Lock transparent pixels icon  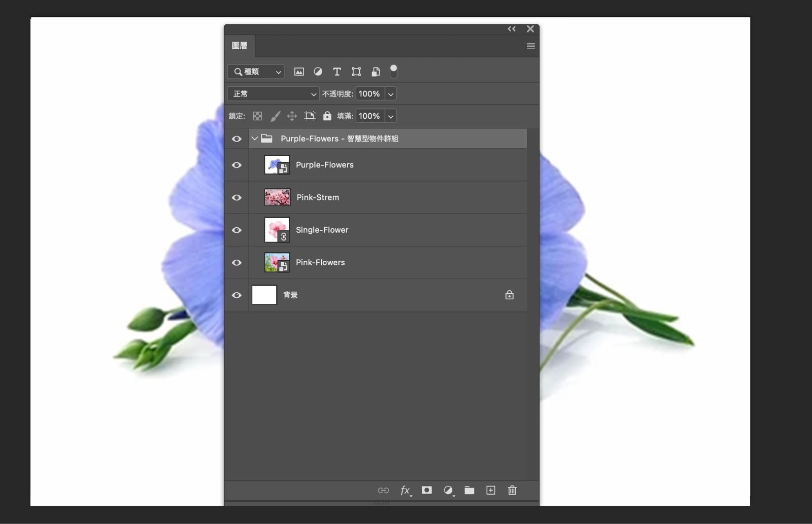point(258,116)
